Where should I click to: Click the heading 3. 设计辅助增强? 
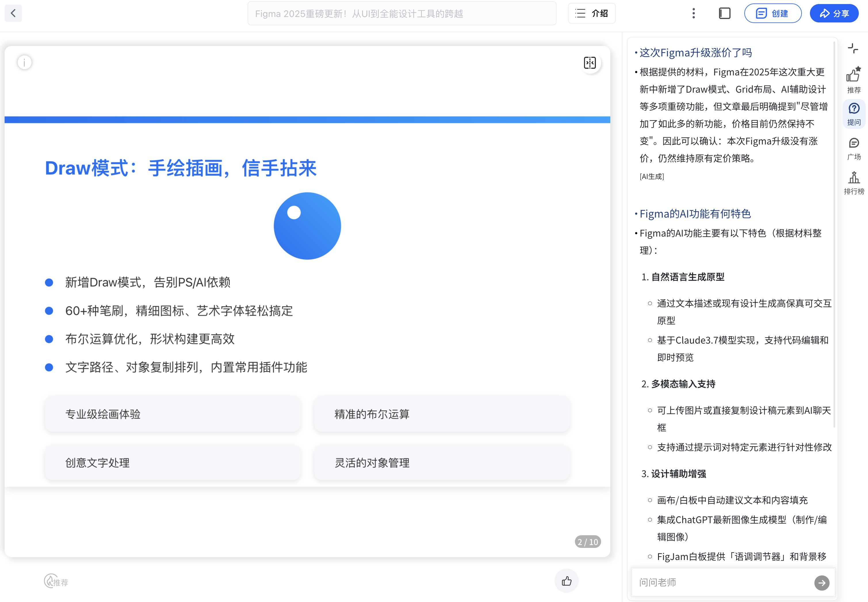(674, 473)
